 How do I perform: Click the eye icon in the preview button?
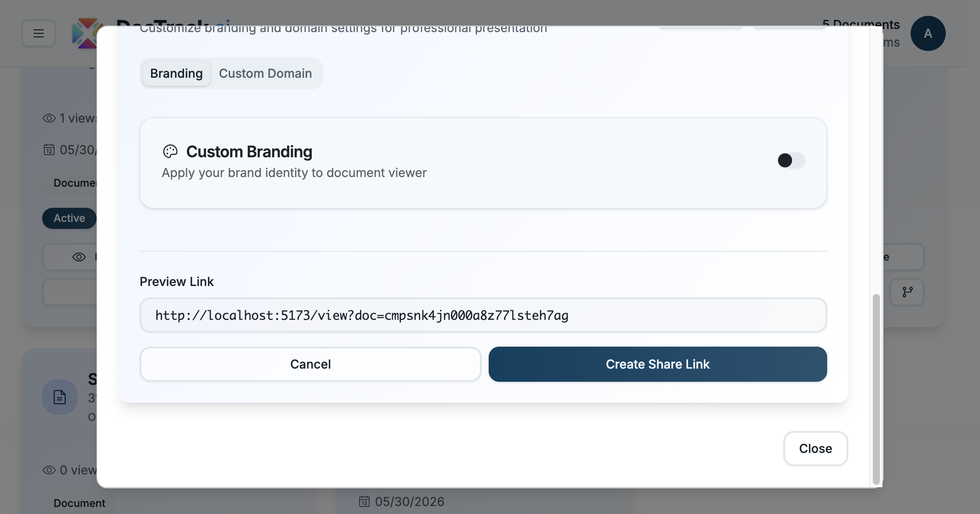click(x=79, y=257)
